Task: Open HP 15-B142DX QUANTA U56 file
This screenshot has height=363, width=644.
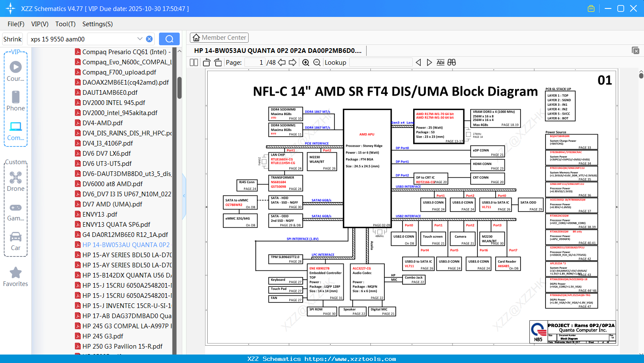Action: pyautogui.click(x=123, y=275)
